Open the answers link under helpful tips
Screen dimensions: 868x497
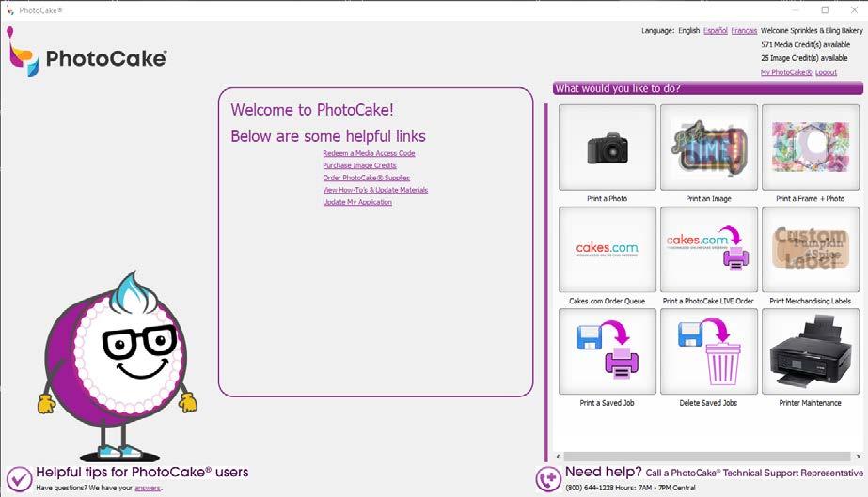(x=148, y=488)
